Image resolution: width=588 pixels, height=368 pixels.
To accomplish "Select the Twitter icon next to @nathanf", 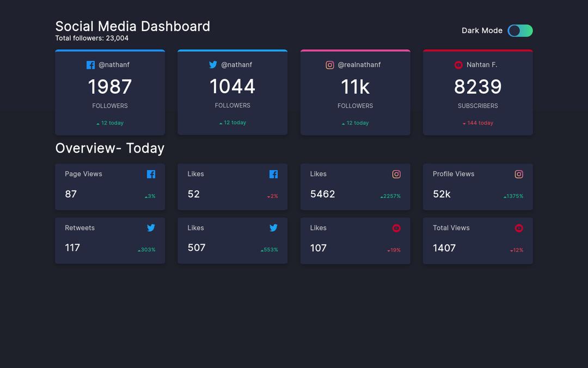I will (x=213, y=64).
